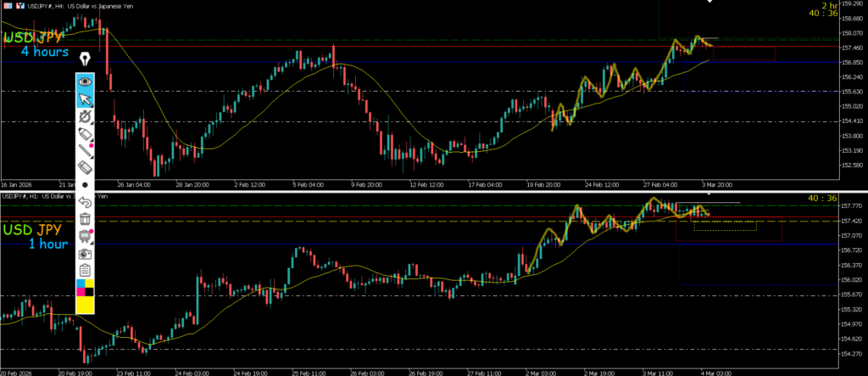Click the white diamond marker at top of H4 chart

click(710, 3)
